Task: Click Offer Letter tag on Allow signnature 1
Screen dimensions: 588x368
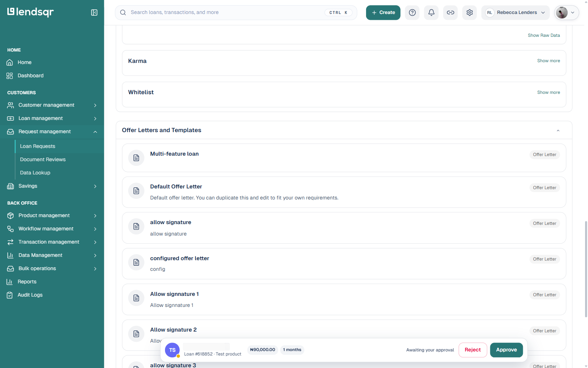Action: [545, 295]
